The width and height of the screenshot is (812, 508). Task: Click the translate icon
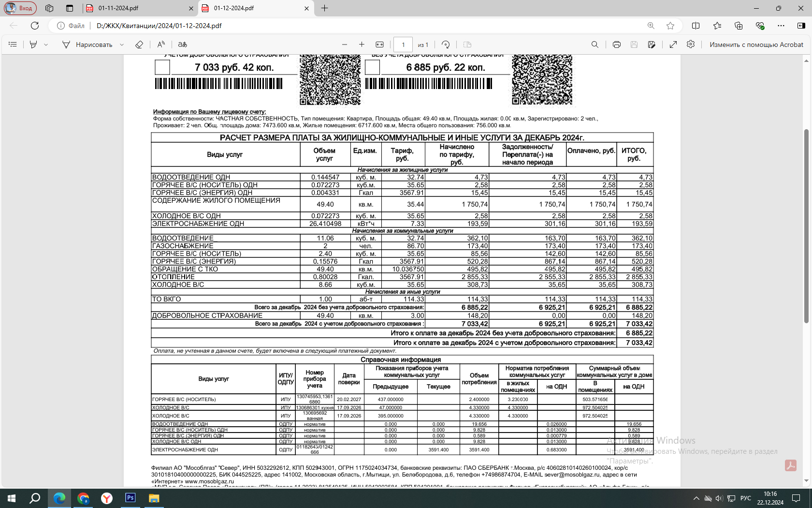[182, 45]
